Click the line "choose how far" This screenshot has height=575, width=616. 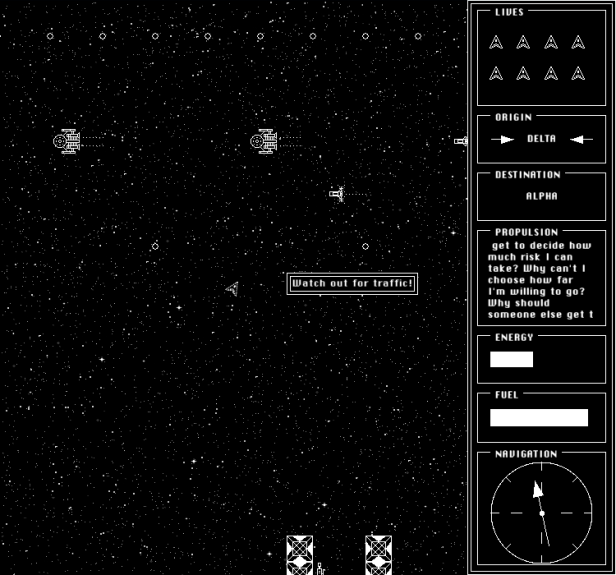tap(530, 280)
